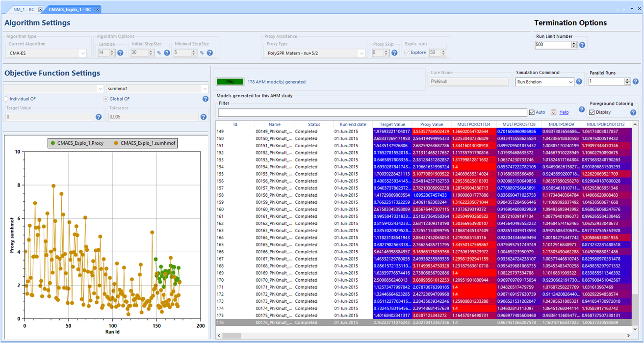Viewport: 644px width, 343px height.
Task: Select the Individual OF radio button
Action: point(6,99)
